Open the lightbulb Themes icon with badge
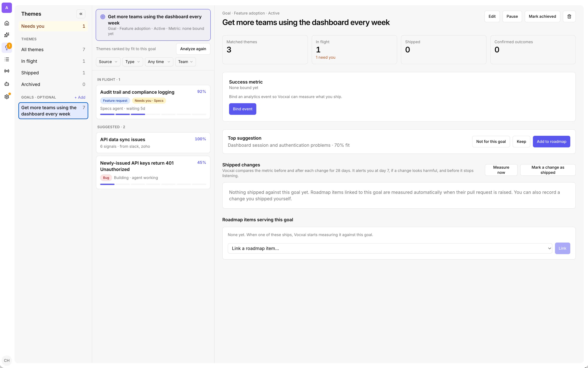Viewport: 588px width, 368px height. coord(7,48)
